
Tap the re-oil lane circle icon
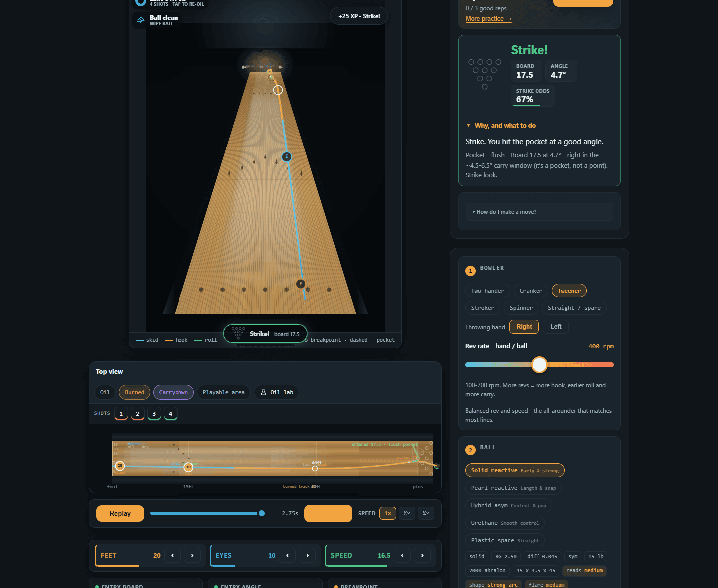pyautogui.click(x=141, y=2)
